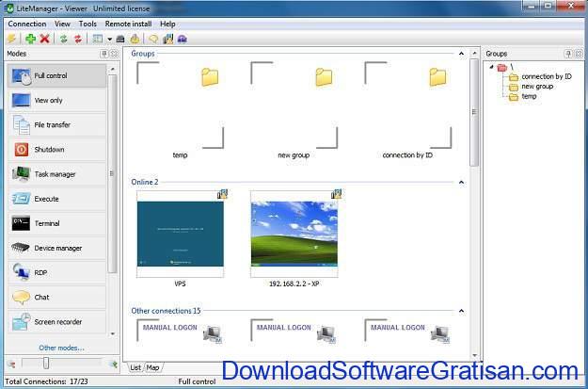Select connection by ID in Groups tree

(x=547, y=76)
